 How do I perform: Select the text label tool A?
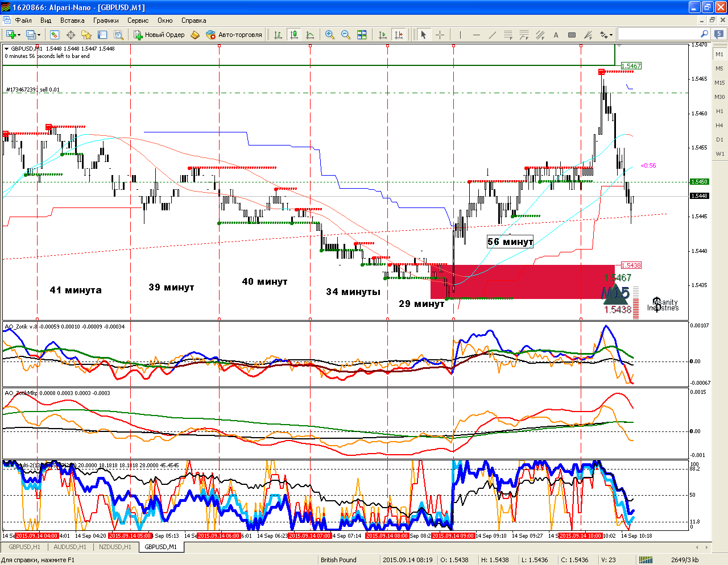click(556, 35)
